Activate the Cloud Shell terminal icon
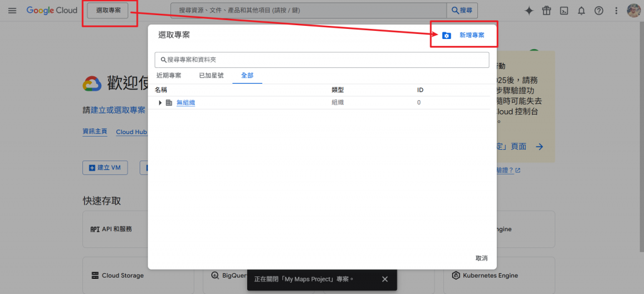644x294 pixels. pos(564,11)
